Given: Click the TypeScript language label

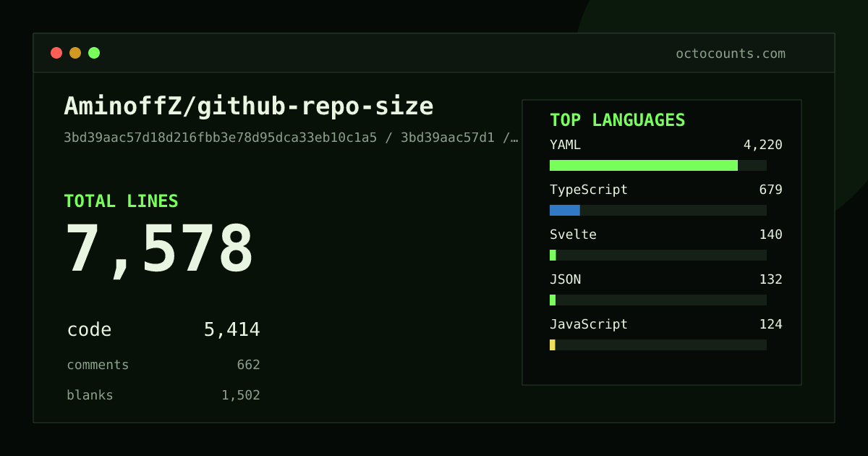Looking at the screenshot, I should tap(589, 190).
